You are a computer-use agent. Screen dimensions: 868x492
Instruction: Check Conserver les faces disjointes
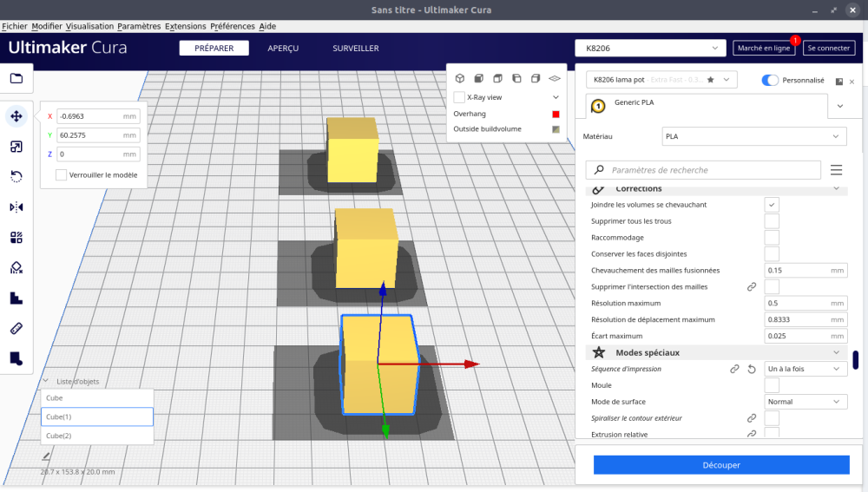772,254
